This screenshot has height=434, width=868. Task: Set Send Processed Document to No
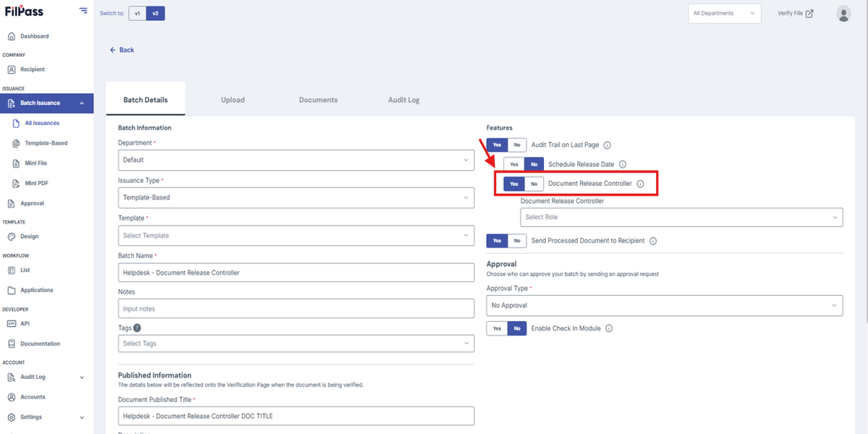click(x=517, y=241)
